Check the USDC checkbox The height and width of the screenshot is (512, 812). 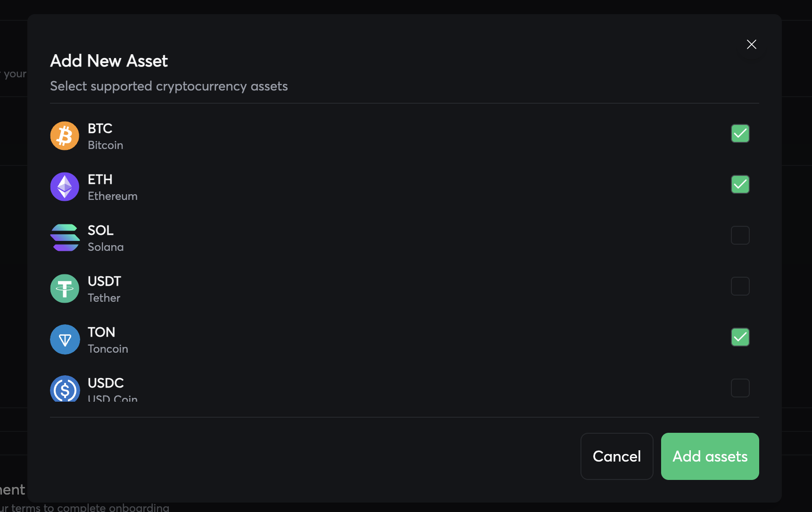click(x=740, y=388)
